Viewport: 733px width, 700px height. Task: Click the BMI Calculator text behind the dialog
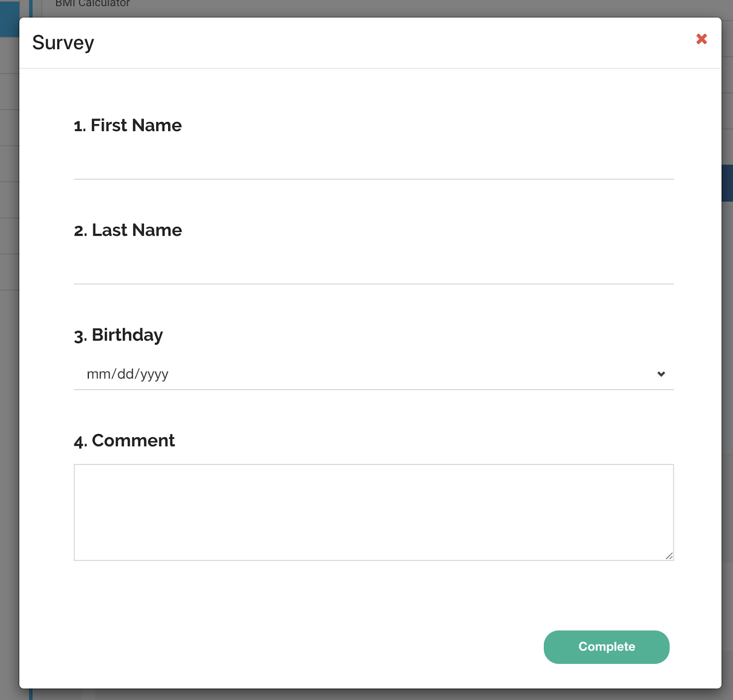[93, 4]
